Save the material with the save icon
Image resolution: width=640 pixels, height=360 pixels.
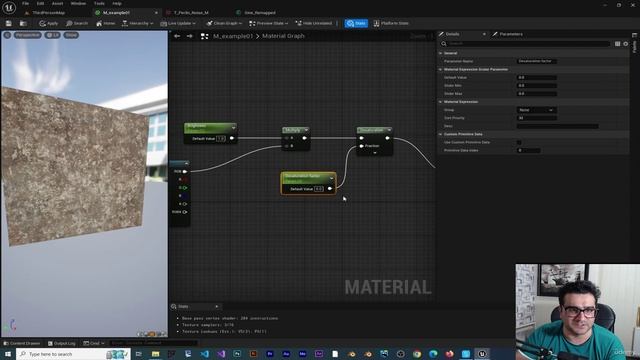[x=9, y=23]
